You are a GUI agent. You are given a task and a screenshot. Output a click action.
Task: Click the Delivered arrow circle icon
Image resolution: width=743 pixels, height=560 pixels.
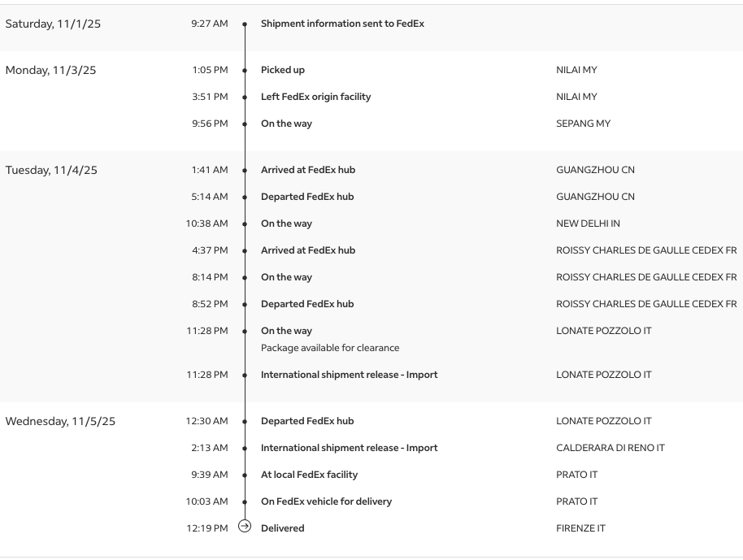tap(245, 527)
